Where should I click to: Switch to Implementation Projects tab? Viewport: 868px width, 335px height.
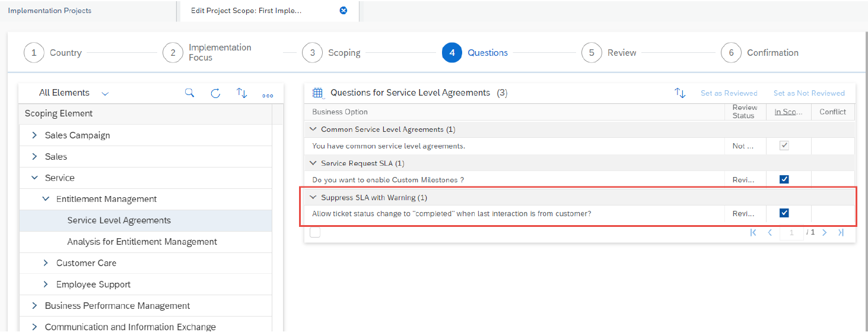coord(50,11)
